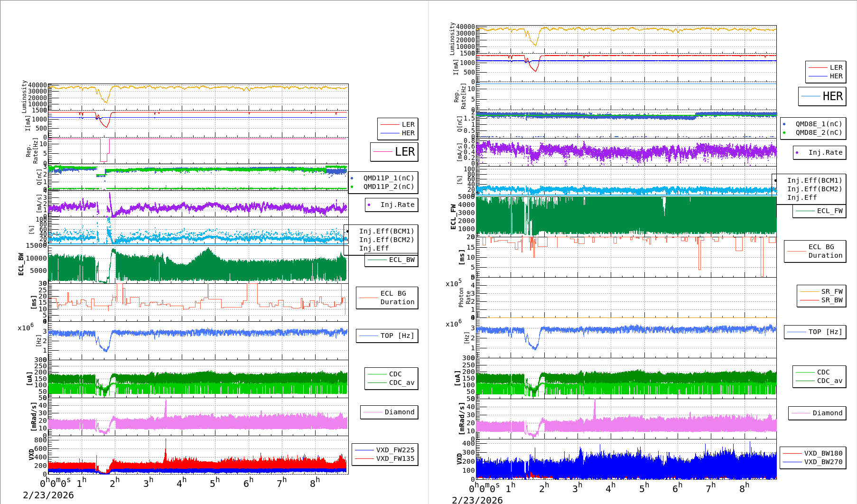
Task: Click the 4h tick on left time axis
Action: (x=181, y=483)
